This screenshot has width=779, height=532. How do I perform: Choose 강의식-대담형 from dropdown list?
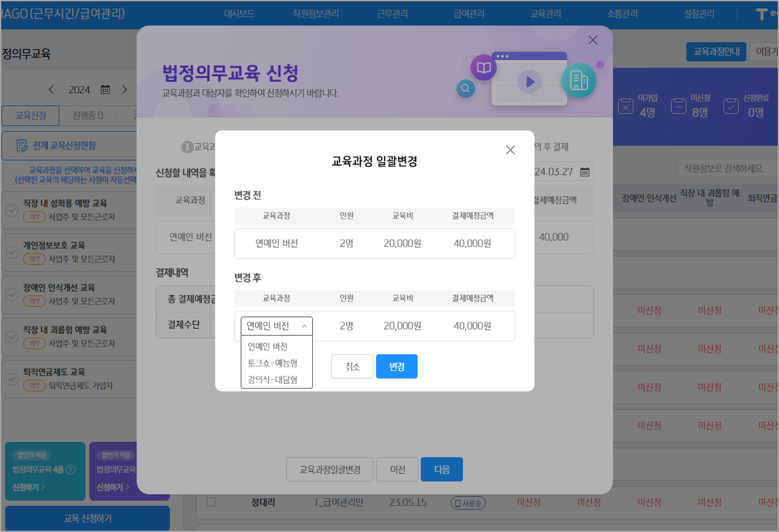[x=273, y=379]
